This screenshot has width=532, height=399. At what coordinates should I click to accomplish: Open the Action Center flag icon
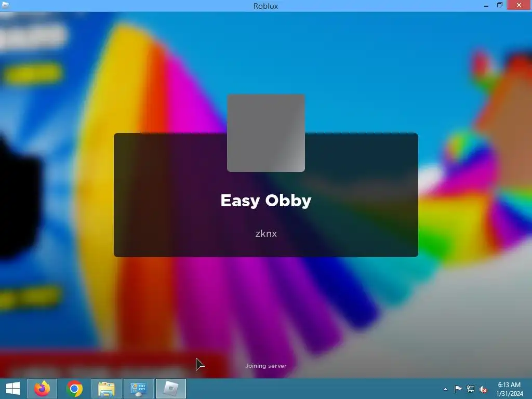[458, 389]
